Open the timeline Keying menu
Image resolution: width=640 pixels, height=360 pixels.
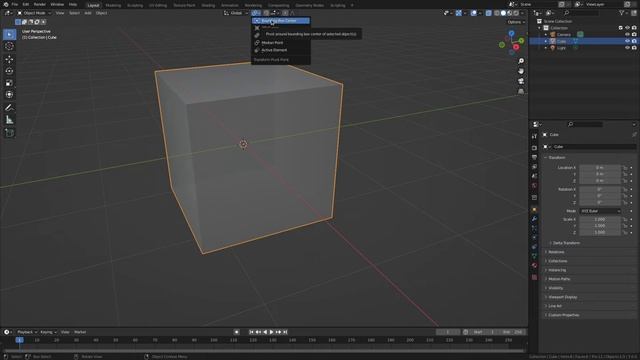[48, 332]
